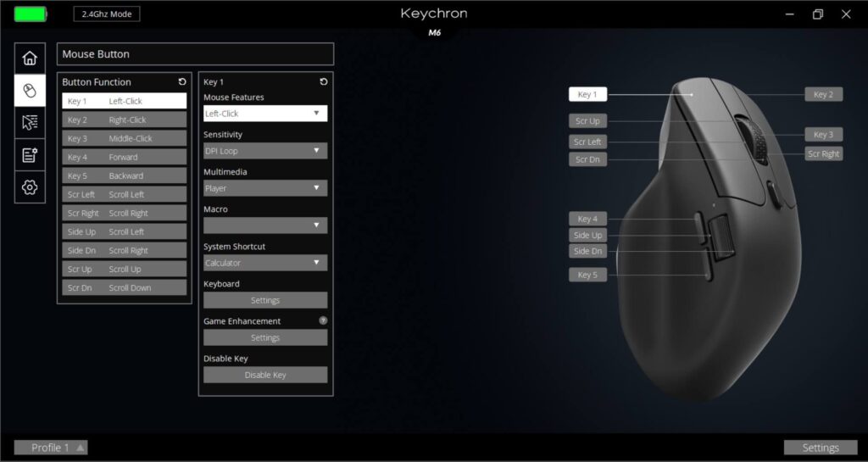This screenshot has height=462, width=868.
Task: Open the Profile 1 selector
Action: click(x=51, y=448)
